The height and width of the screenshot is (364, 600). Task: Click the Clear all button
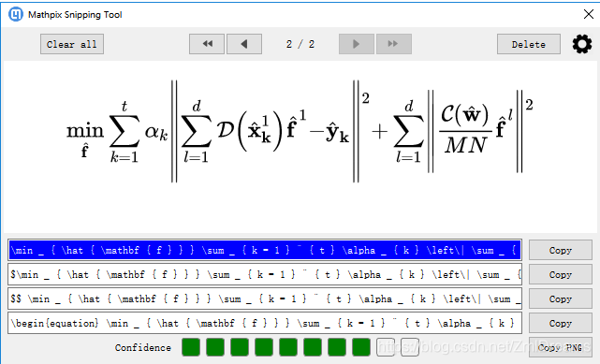tap(72, 44)
